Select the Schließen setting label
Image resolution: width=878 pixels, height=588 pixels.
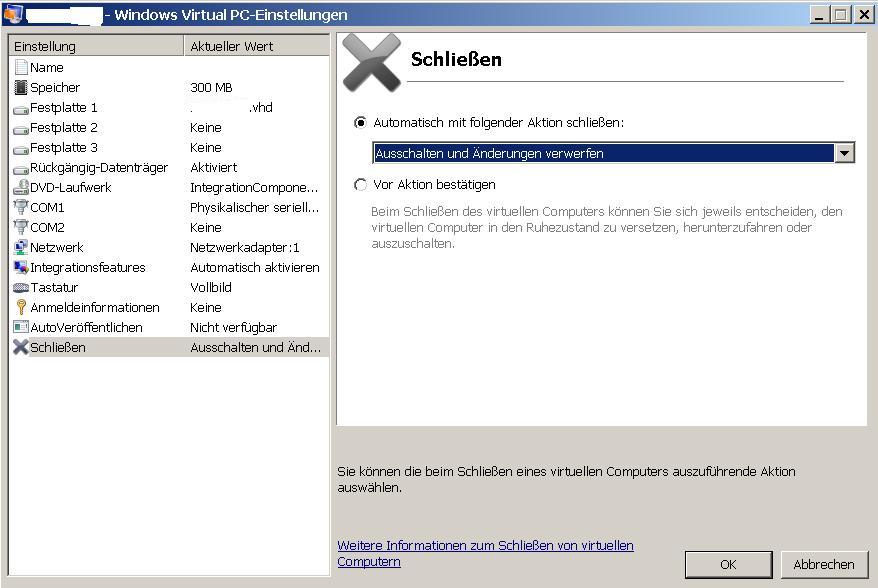(x=58, y=347)
